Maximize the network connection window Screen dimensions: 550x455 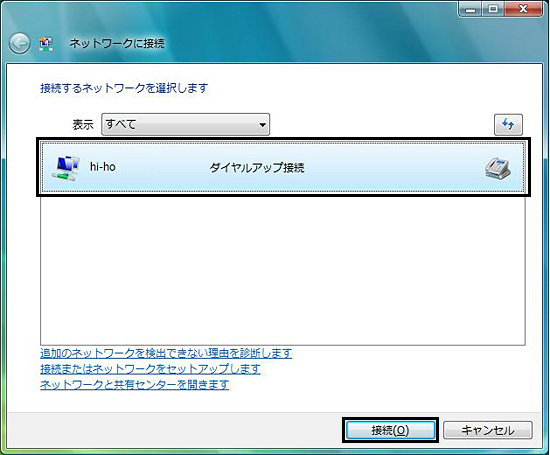[x=493, y=9]
